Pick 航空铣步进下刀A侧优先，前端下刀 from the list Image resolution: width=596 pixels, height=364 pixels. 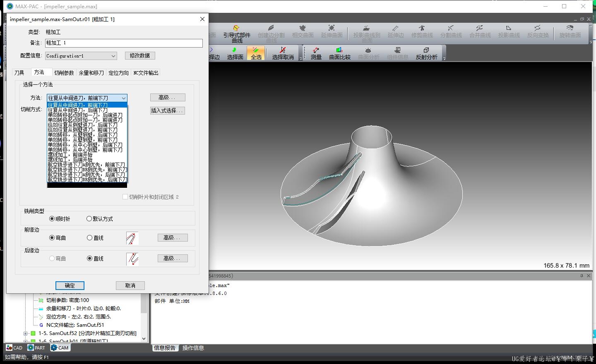click(x=87, y=165)
